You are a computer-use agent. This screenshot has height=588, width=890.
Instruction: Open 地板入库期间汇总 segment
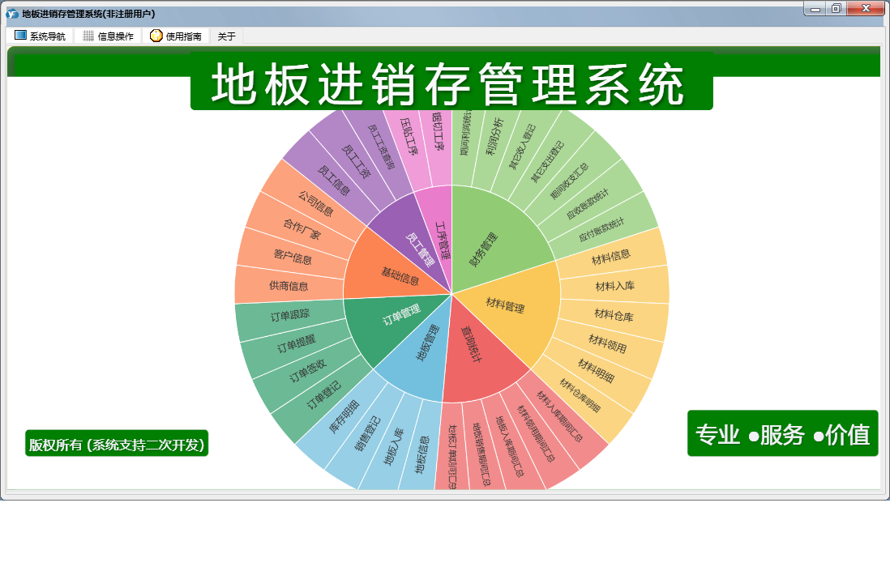click(x=510, y=446)
